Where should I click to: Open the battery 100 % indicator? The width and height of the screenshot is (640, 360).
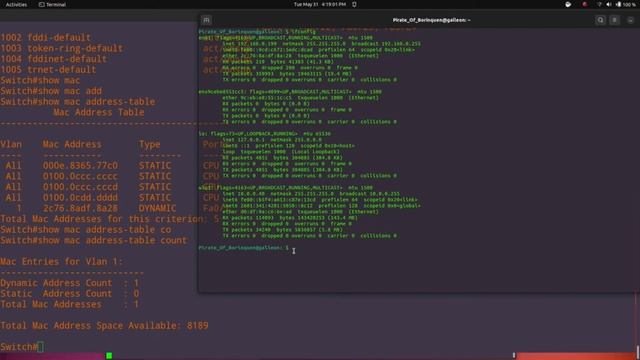click(626, 4)
